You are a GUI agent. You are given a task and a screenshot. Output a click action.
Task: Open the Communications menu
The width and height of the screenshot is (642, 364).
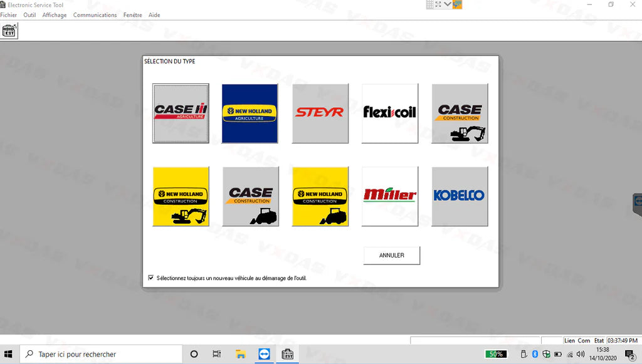(x=95, y=14)
